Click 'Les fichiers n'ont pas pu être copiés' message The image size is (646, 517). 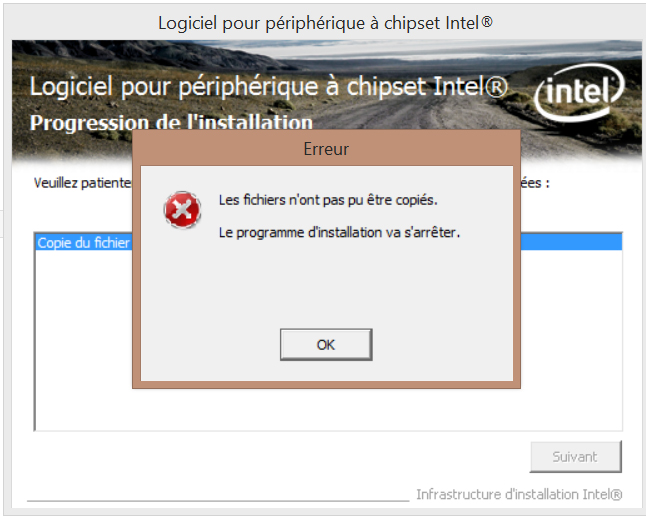(328, 200)
